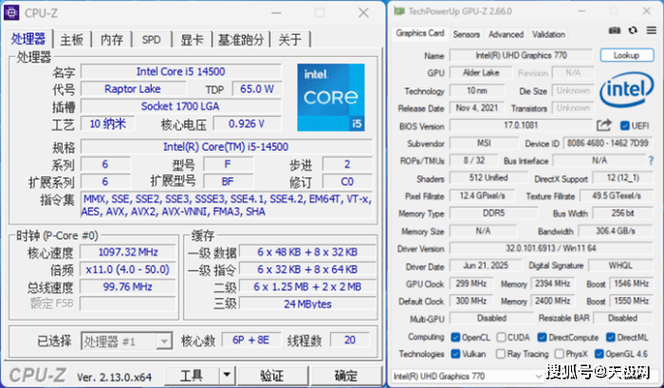
Task: Click the CPU-Z app icon in title bar
Action: pyautogui.click(x=11, y=13)
